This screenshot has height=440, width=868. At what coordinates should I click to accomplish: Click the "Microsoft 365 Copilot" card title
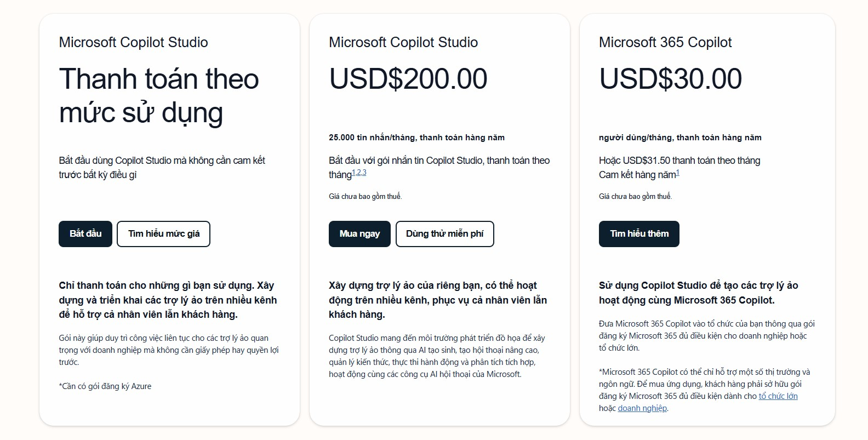665,42
